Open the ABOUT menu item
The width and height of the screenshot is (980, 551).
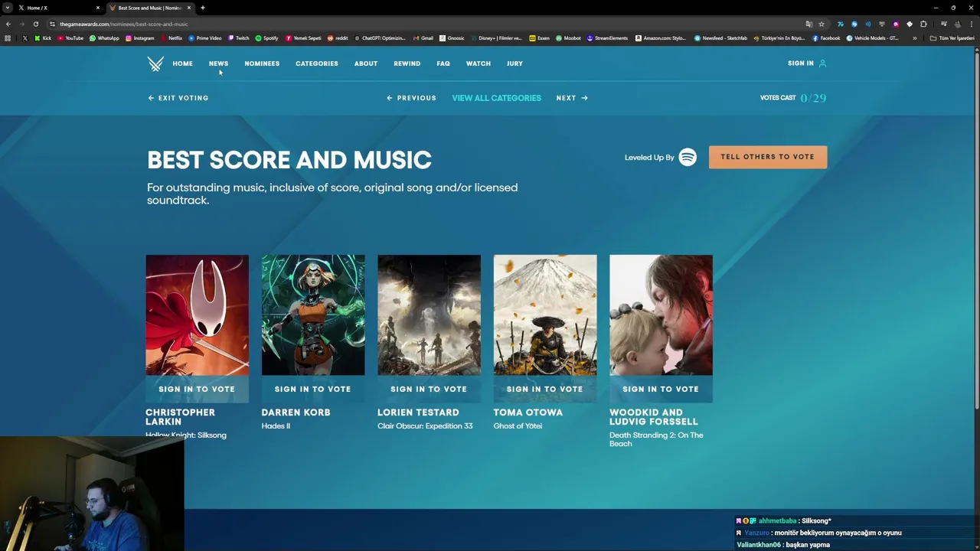[366, 64]
